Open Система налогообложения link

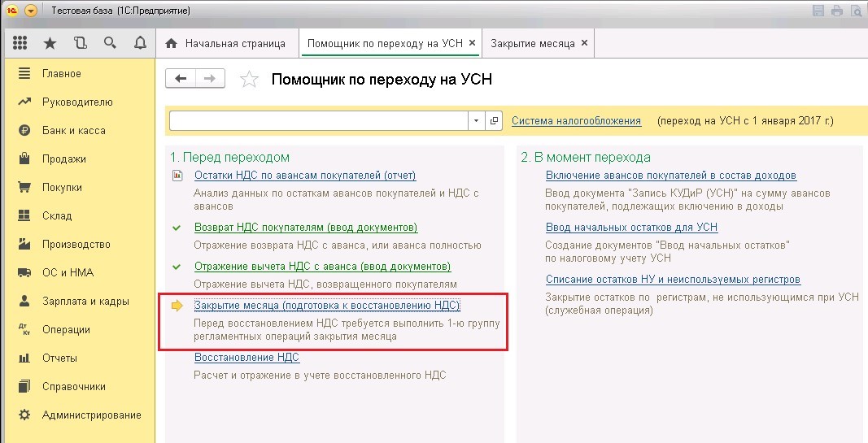576,120
